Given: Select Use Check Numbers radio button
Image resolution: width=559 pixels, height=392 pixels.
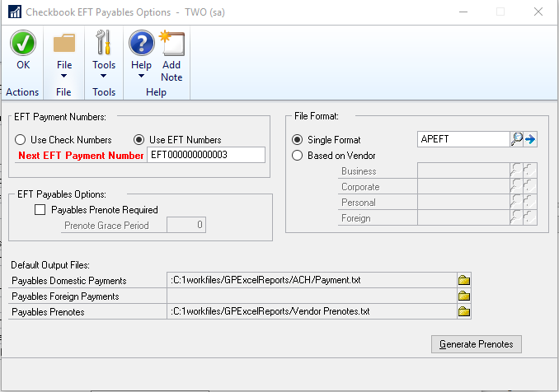Looking at the screenshot, I should [x=21, y=139].
